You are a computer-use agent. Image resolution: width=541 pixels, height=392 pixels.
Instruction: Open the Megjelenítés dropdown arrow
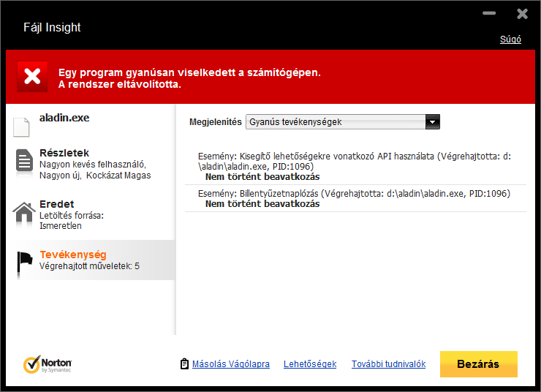(433, 122)
